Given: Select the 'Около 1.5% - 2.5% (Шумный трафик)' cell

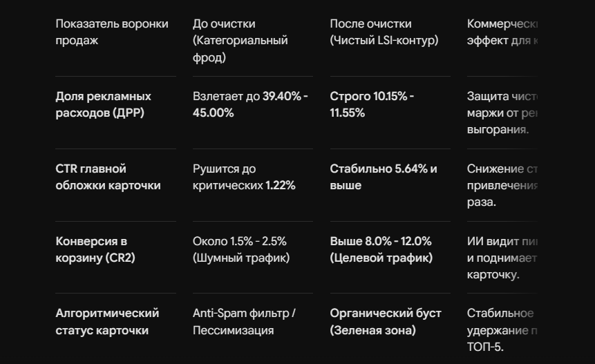Looking at the screenshot, I should tap(241, 249).
